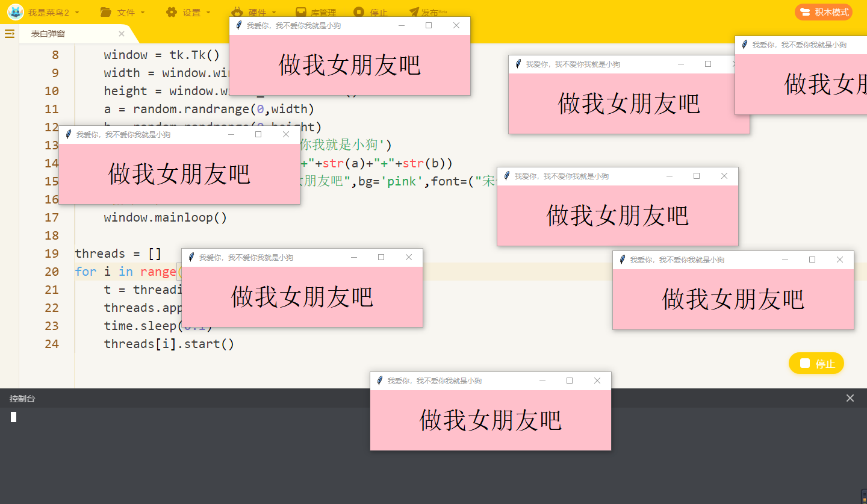The height and width of the screenshot is (504, 867).
Task: Click code line "threads = []"
Action: pos(118,254)
